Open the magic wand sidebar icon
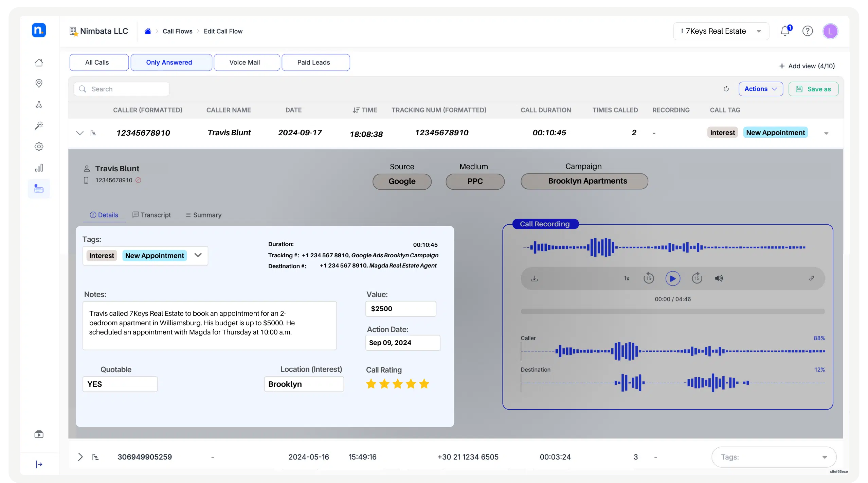The width and height of the screenshot is (868, 483). tap(39, 125)
